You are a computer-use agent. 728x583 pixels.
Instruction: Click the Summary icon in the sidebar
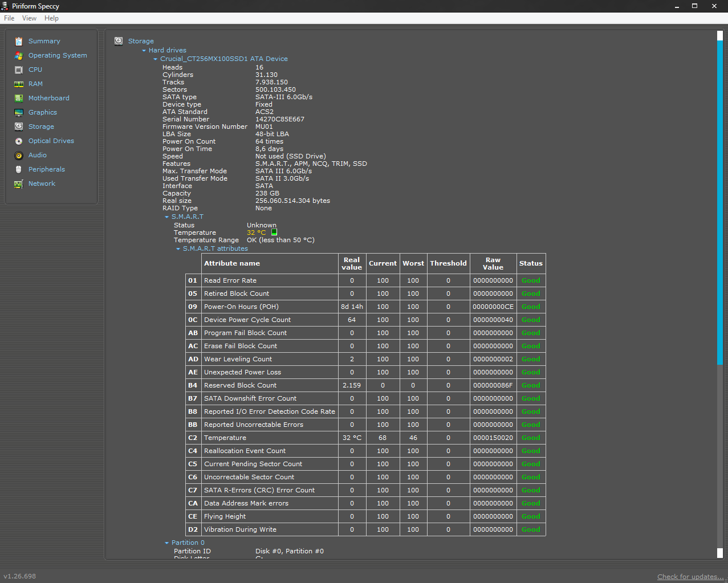[19, 41]
